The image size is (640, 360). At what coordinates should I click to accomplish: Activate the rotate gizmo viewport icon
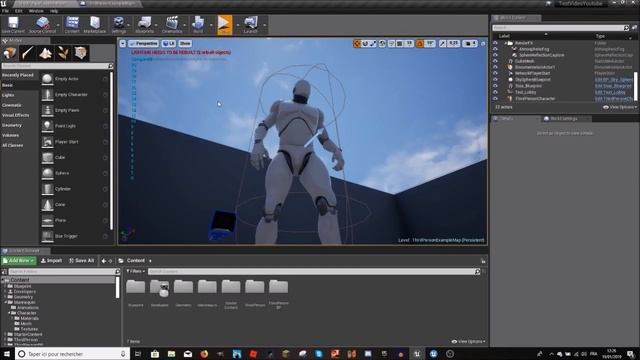point(365,43)
